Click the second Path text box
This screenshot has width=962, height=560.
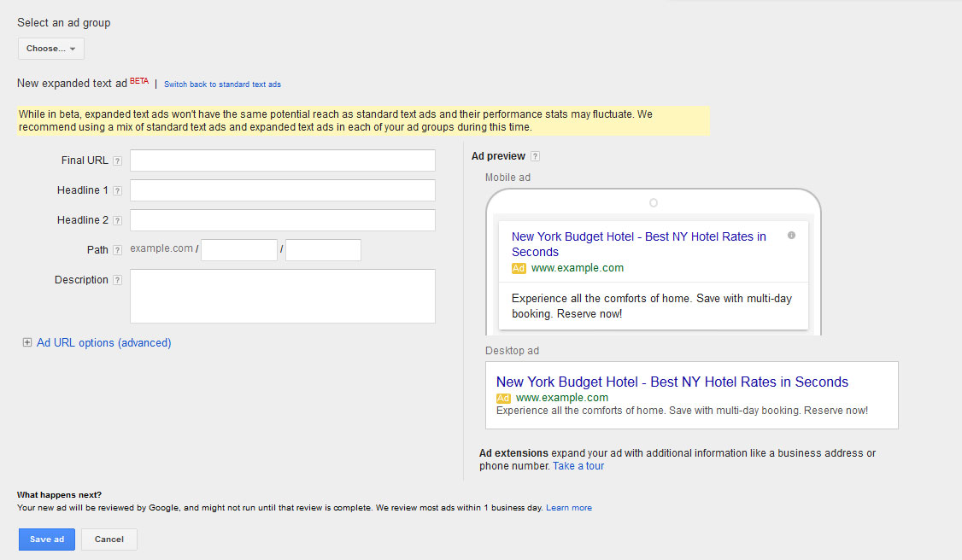tap(323, 250)
